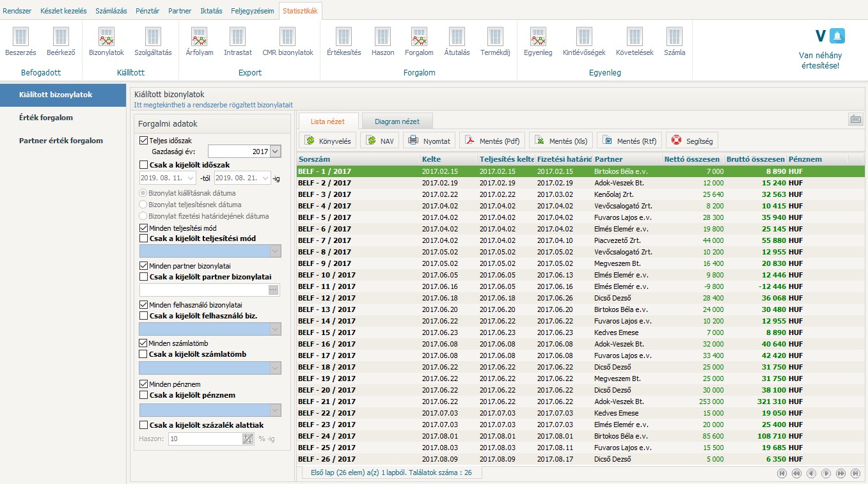
Task: Check Csak a kijelölt százalék alattiak
Action: click(143, 425)
